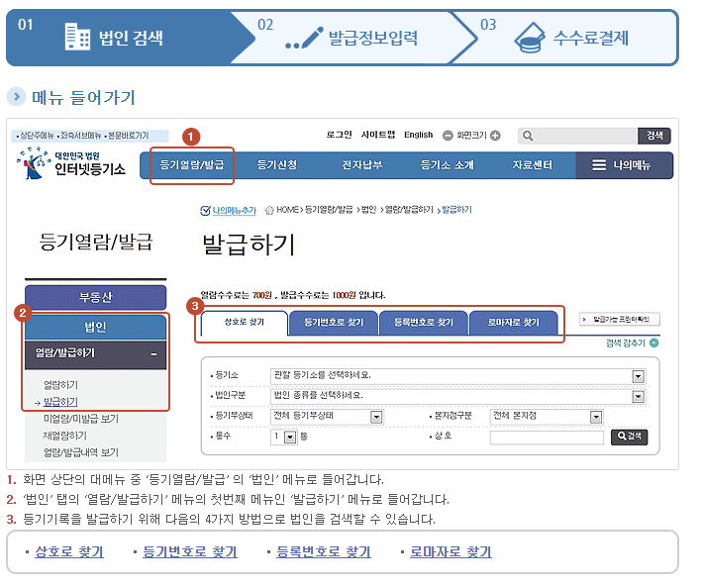
Task: Collapse search with the 검색 감추기 arrow icon
Action: (654, 343)
